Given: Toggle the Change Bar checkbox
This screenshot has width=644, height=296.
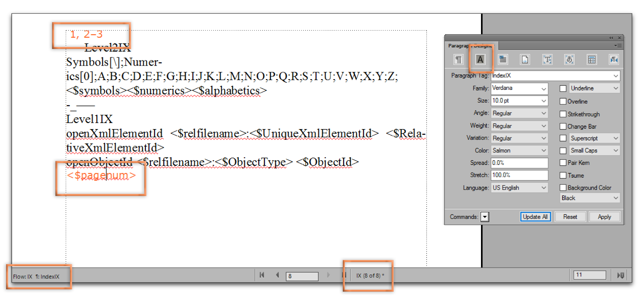Looking at the screenshot, I should 563,126.
